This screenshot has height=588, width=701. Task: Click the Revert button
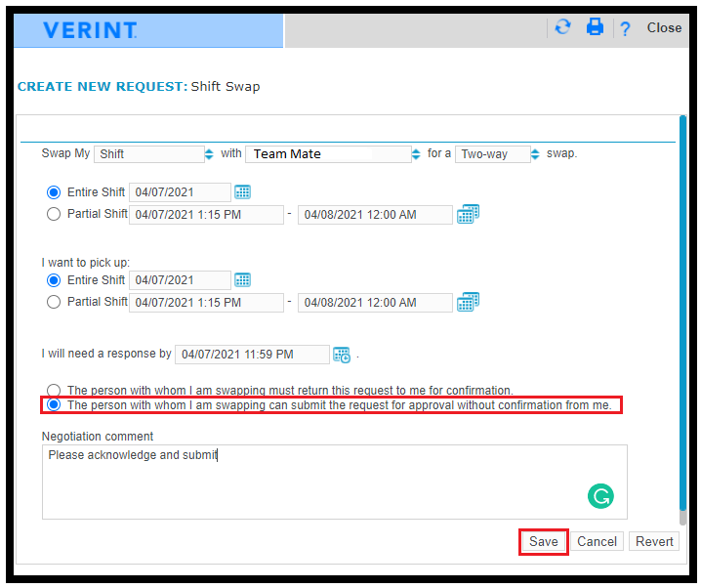(x=654, y=541)
